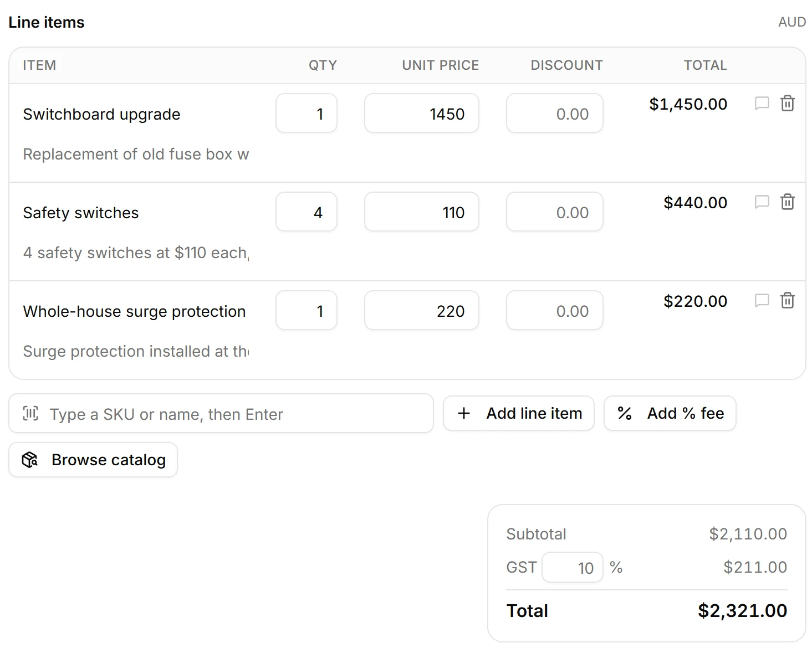Focus the SKU or name search field
Screen dimensions: 812x648
click(x=221, y=413)
